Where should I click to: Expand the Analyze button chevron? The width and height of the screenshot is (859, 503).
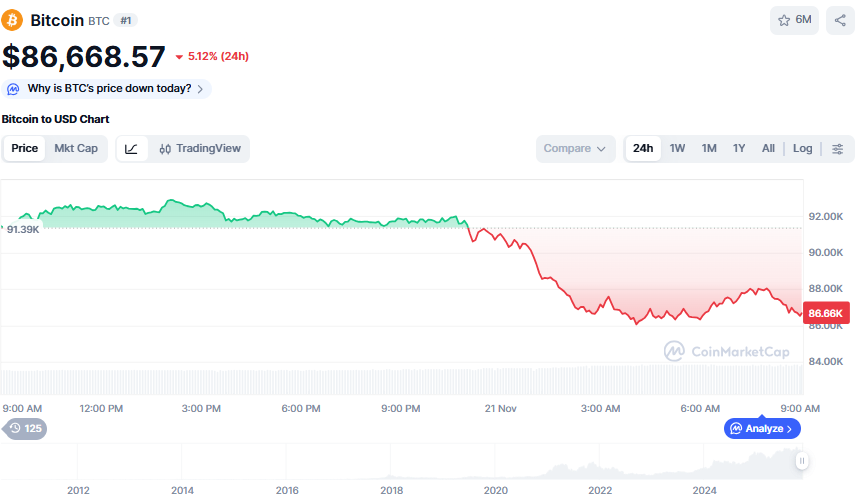(789, 429)
